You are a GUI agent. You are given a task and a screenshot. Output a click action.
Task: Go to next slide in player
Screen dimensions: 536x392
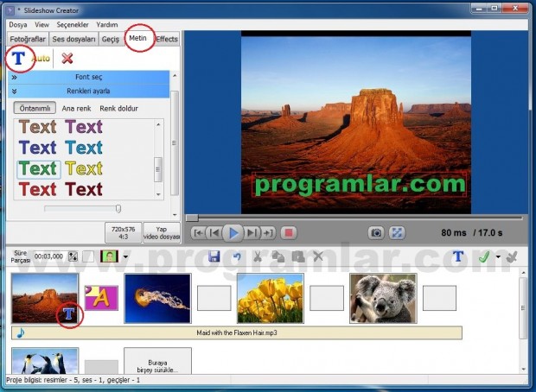[252, 233]
